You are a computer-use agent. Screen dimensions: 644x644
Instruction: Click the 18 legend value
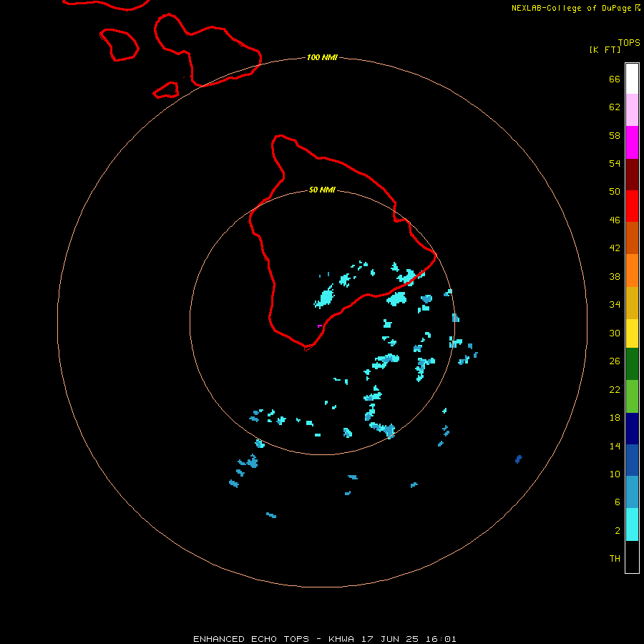(x=615, y=417)
